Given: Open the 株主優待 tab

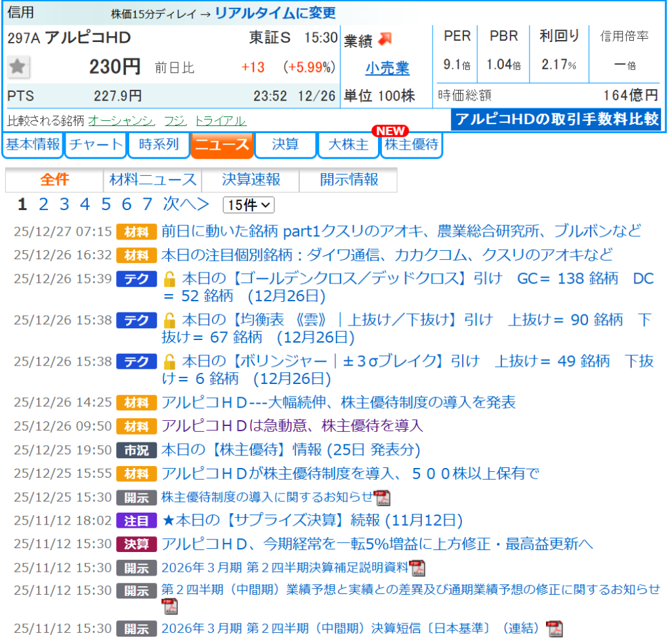Looking at the screenshot, I should click(x=411, y=145).
